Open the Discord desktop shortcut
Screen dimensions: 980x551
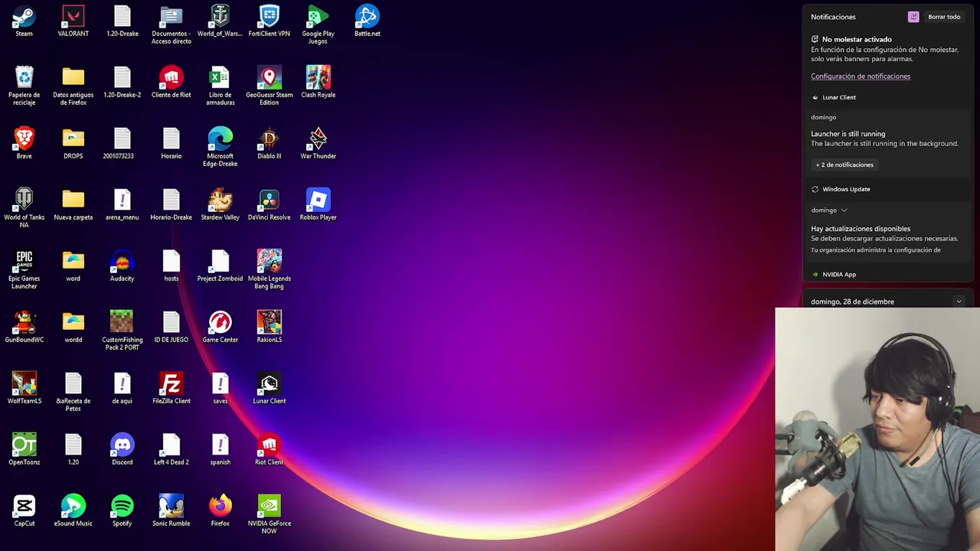122,450
